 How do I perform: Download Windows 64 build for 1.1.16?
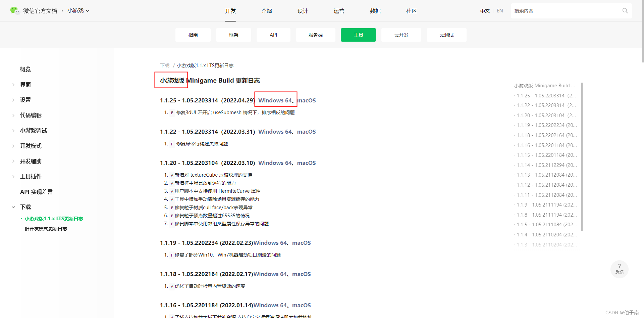tap(270, 305)
